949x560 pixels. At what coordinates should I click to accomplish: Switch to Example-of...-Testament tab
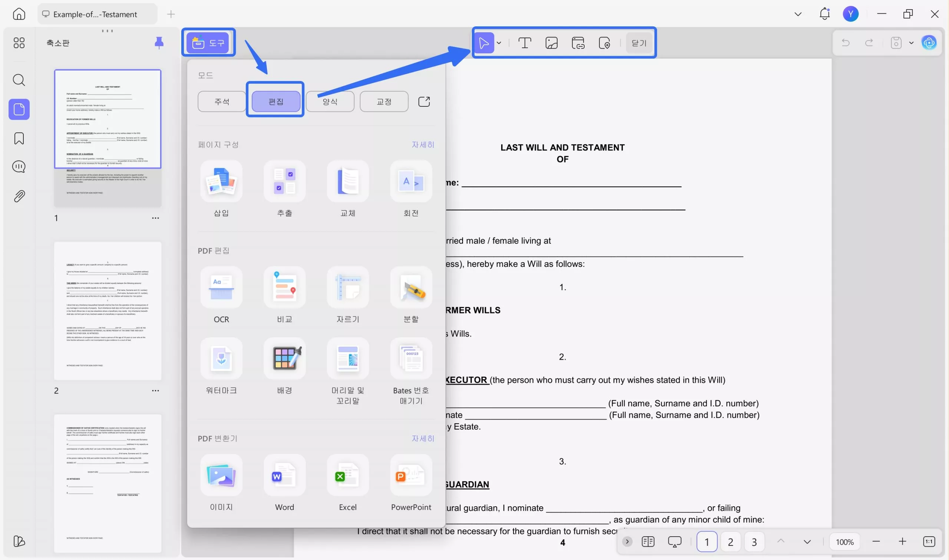pos(98,14)
